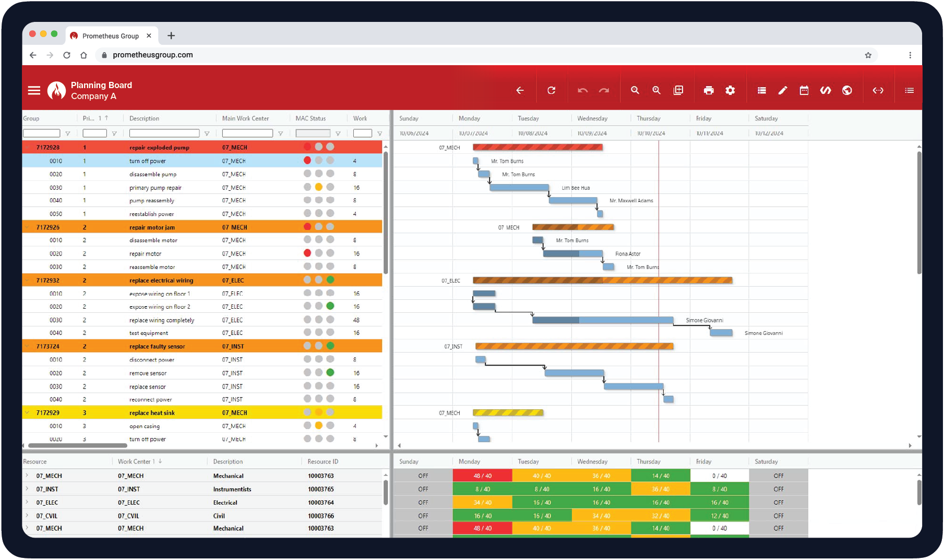Open the hamburger menu next to Planning Board

(x=33, y=90)
